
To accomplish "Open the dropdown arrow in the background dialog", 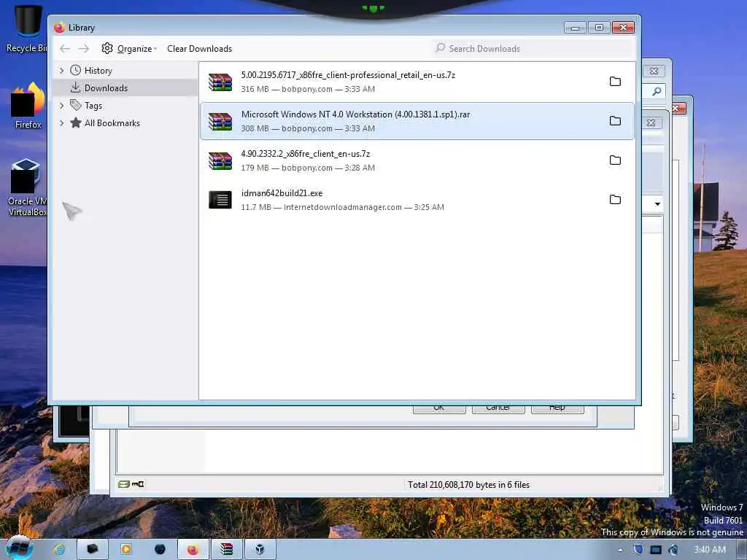I will [657, 204].
